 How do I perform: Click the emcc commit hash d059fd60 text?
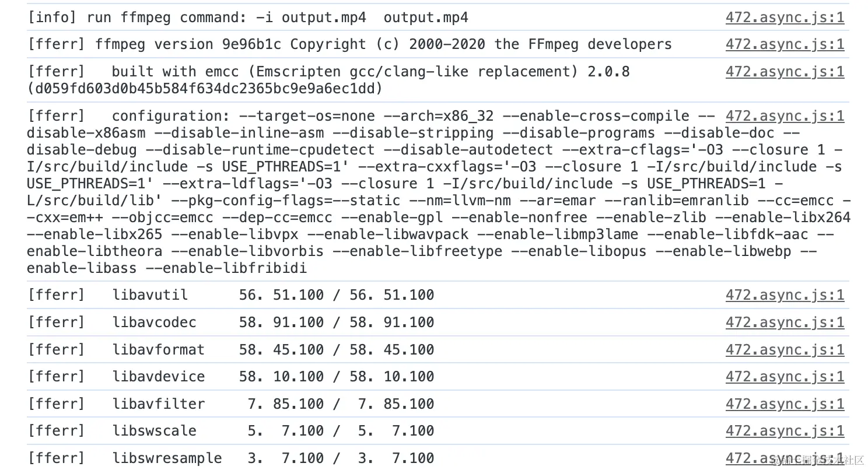[204, 89]
